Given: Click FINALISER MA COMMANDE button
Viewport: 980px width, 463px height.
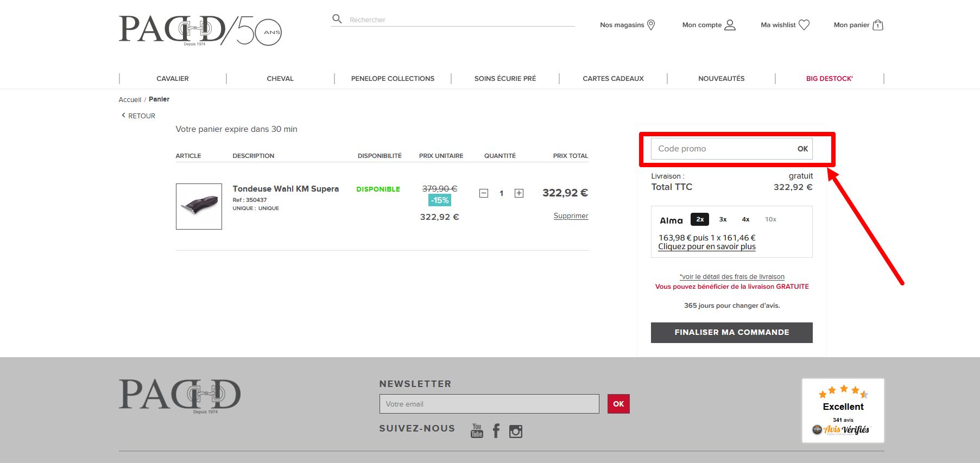Looking at the screenshot, I should 732,333.
